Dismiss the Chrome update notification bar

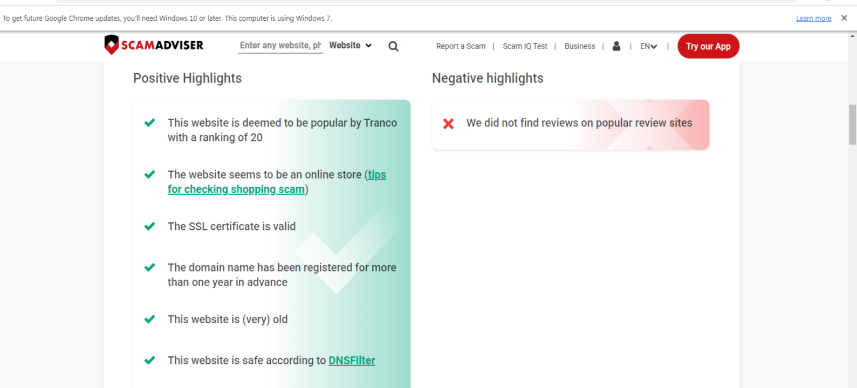point(844,18)
